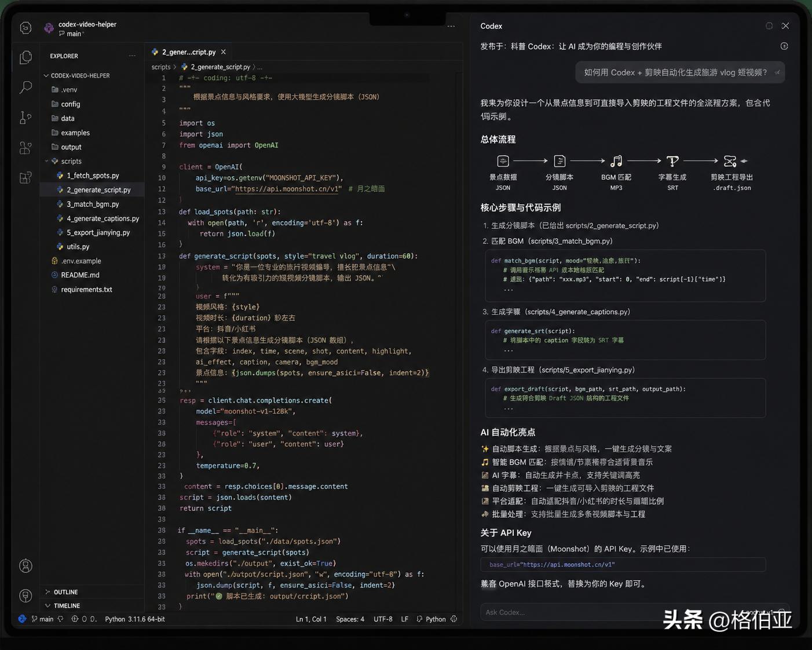The width and height of the screenshot is (812, 650).
Task: Click the circular icon left of Codex close button
Action: click(x=769, y=26)
